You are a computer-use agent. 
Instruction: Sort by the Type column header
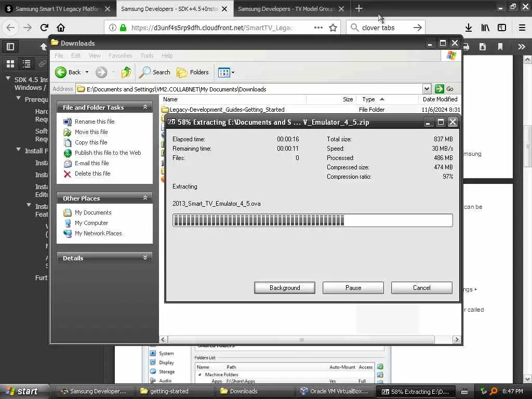pyautogui.click(x=387, y=99)
